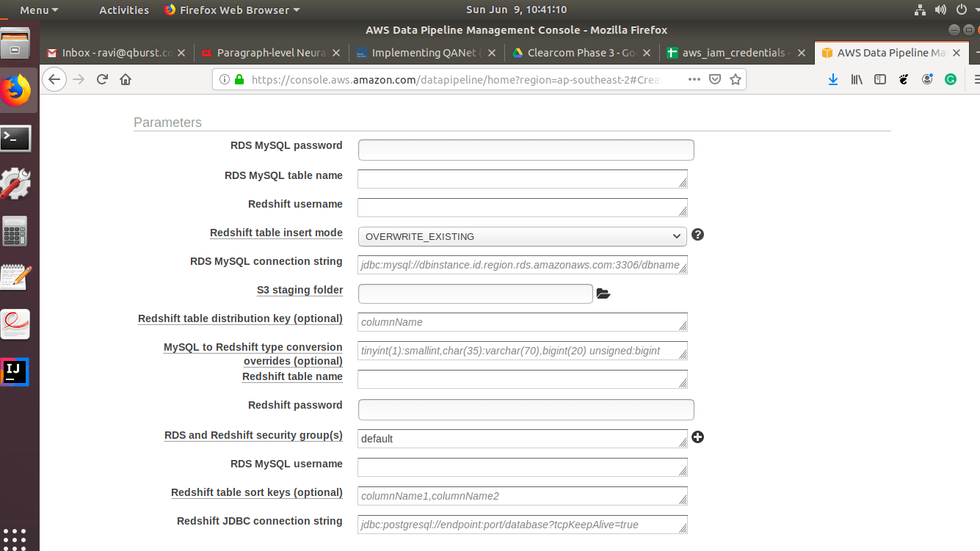This screenshot has width=980, height=551.
Task: Focus the RDS MySQL table name field
Action: [x=522, y=179]
